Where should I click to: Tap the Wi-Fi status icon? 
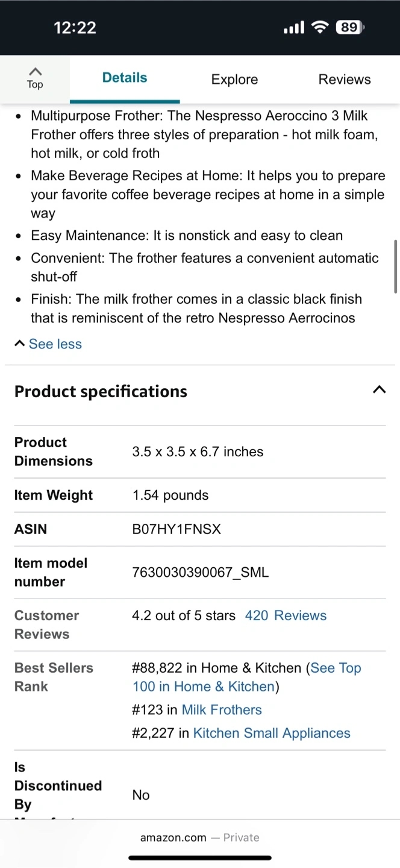coord(320,27)
